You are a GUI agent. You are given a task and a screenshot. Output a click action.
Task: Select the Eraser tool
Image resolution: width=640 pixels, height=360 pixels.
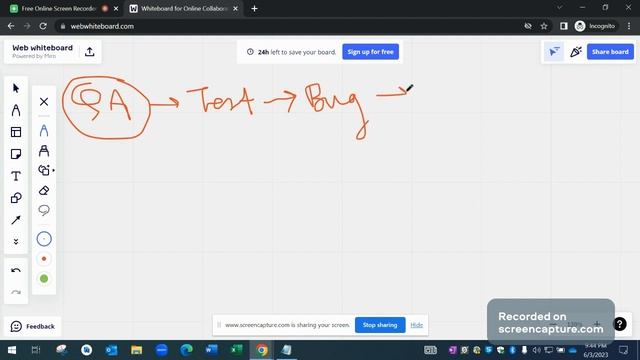[44, 190]
